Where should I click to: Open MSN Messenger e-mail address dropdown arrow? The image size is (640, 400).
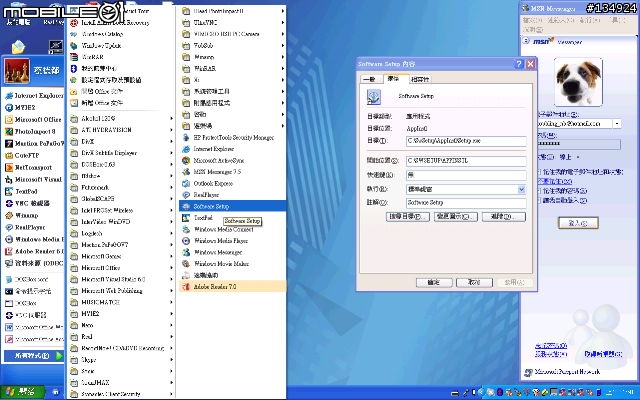pos(617,123)
